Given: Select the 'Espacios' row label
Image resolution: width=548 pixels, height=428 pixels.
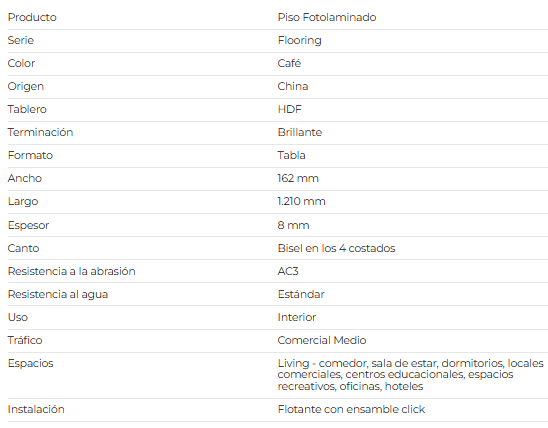Looking at the screenshot, I should (30, 363).
